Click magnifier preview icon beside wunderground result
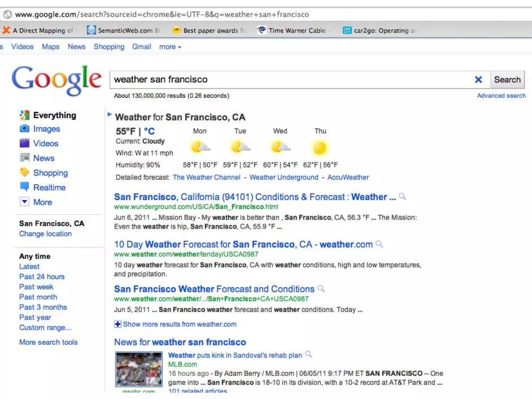The width and height of the screenshot is (532, 399). 402,196
